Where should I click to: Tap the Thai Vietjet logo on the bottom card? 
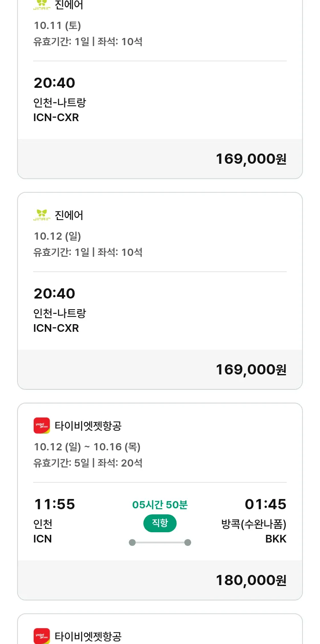click(x=42, y=636)
